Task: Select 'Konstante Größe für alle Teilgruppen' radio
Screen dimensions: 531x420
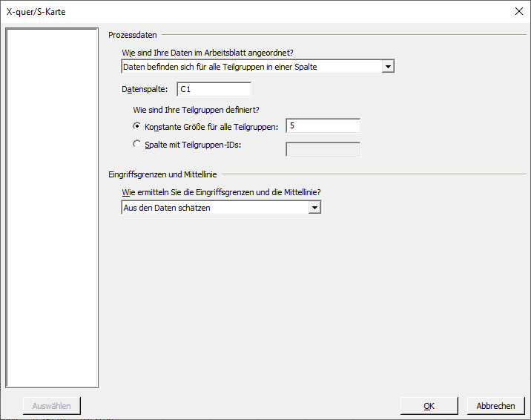Action: pos(136,126)
